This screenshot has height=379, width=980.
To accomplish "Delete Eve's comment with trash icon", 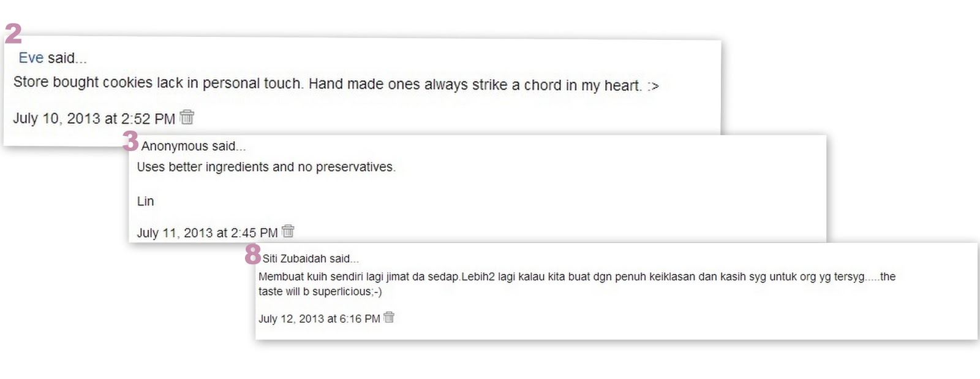I will (x=187, y=117).
